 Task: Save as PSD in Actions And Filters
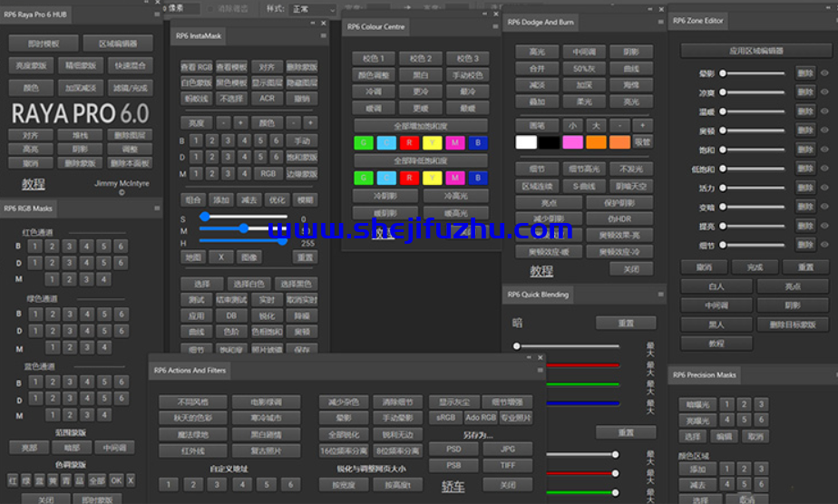[453, 449]
